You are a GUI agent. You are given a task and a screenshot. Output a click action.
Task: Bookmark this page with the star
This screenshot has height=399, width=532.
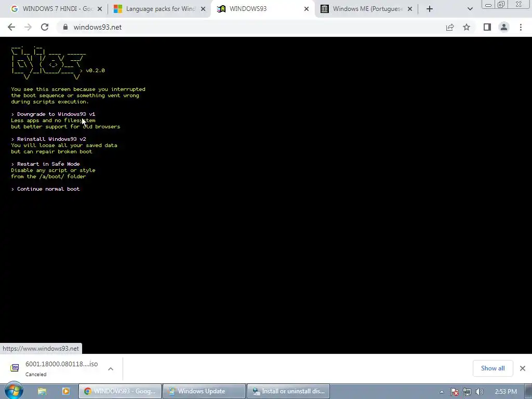pos(467,27)
